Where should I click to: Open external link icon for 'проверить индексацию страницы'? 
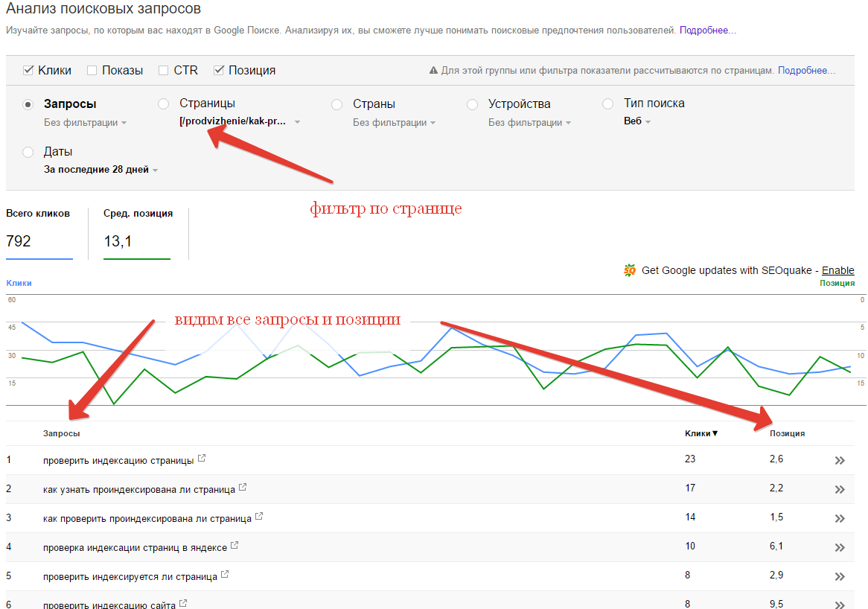tap(202, 459)
